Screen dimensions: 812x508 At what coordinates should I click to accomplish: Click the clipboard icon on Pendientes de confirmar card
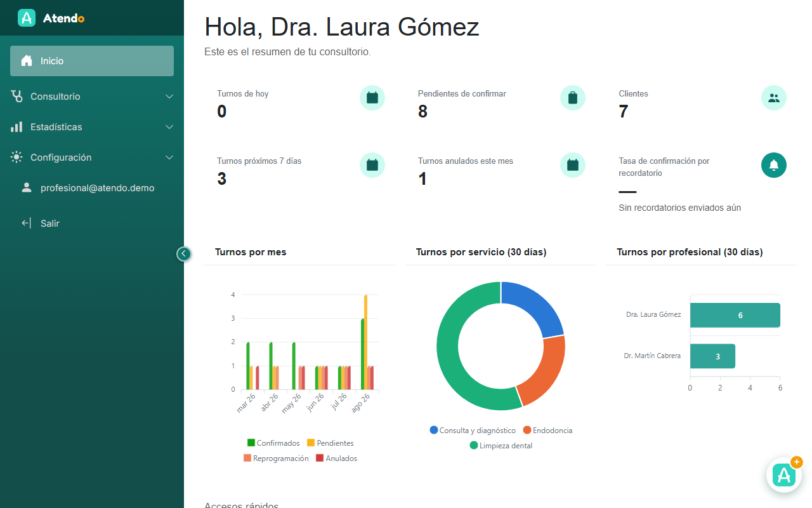pos(573,98)
